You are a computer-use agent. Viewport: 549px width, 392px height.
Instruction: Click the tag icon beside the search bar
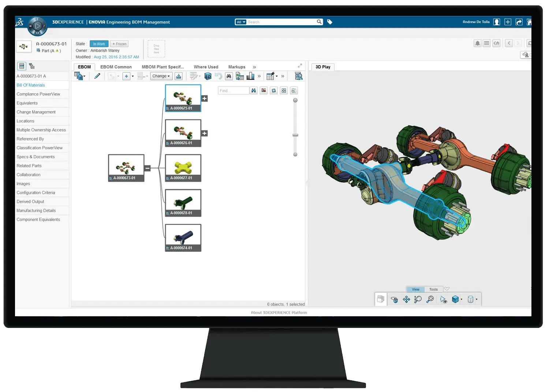coord(329,22)
